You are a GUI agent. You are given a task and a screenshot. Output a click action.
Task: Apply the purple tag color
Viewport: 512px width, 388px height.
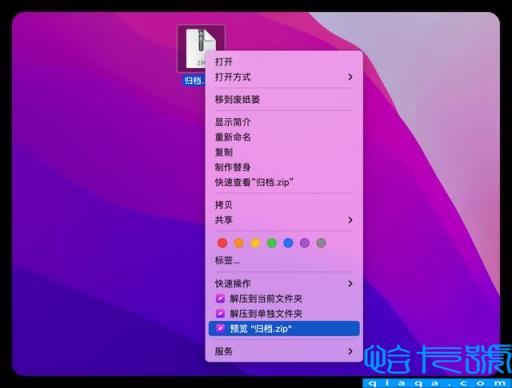[305, 243]
